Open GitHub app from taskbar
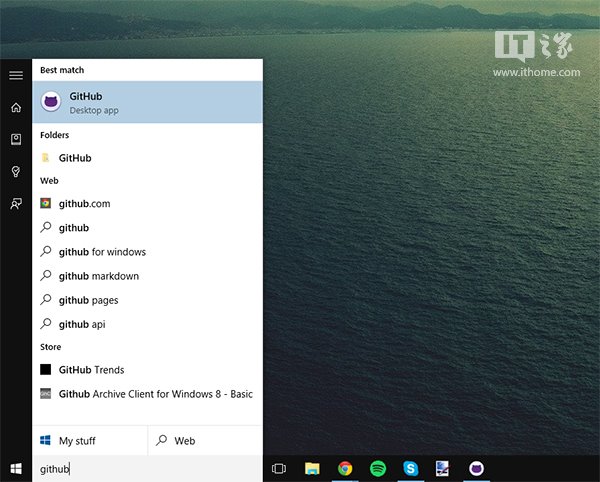The height and width of the screenshot is (482, 600). coord(476,469)
